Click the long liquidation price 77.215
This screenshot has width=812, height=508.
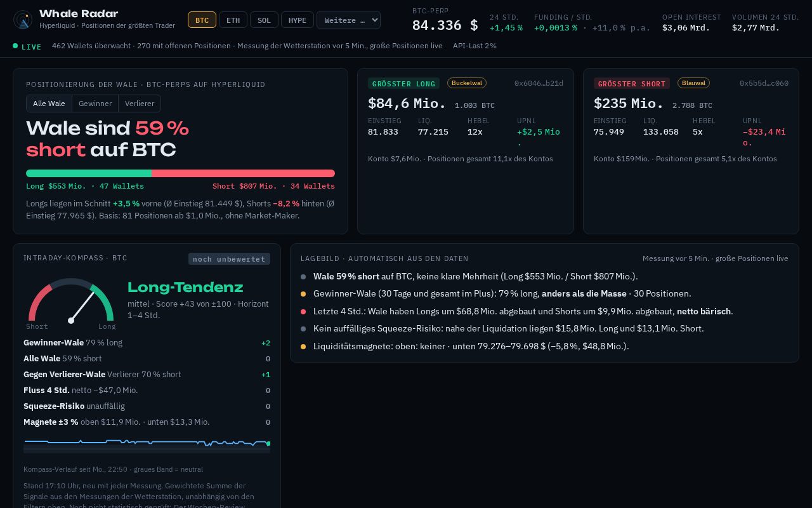point(433,132)
